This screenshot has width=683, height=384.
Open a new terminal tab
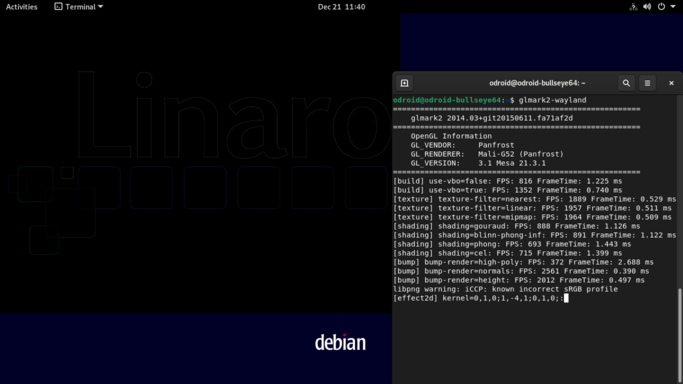pyautogui.click(x=404, y=83)
